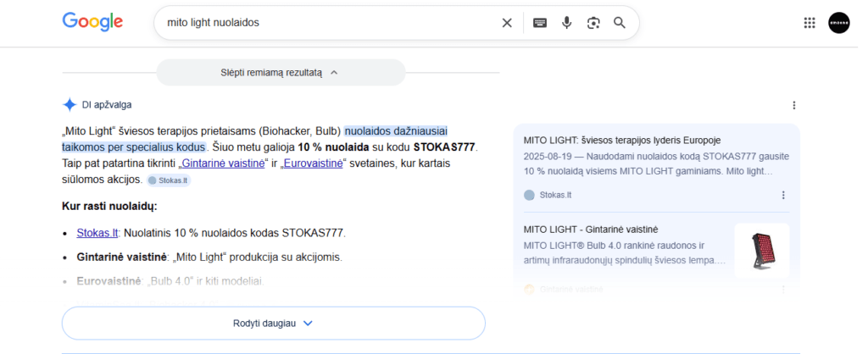
Task: Open the Google account avatar menu
Action: [838, 23]
